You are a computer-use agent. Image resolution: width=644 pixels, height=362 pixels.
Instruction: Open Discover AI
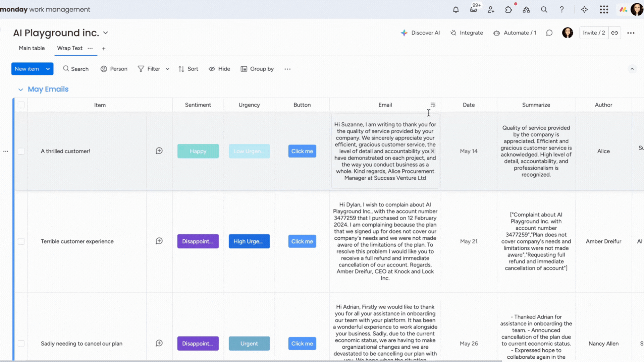tap(420, 33)
